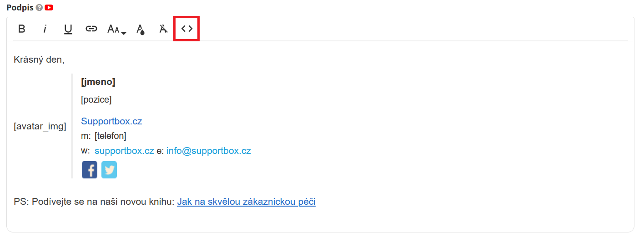
Task: Open the Supportbox.cz company link
Action: (111, 121)
